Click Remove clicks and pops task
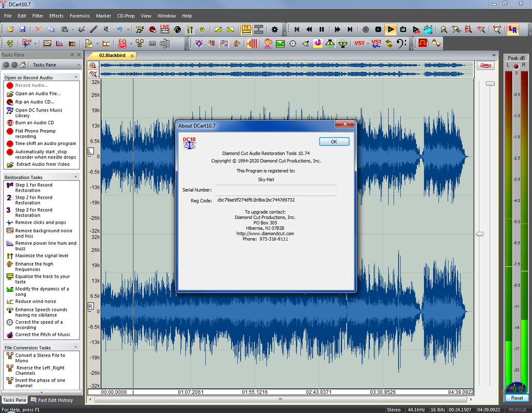Screen dimensions: 532x413 coord(40,223)
